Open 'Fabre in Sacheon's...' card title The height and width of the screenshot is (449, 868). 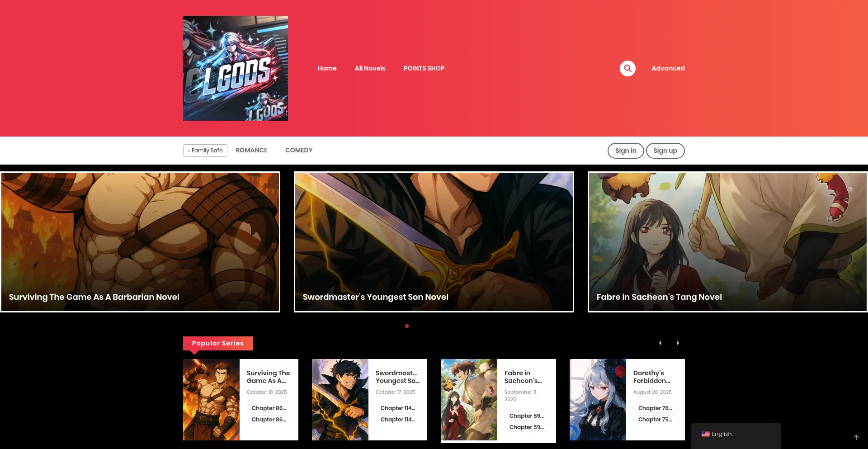tap(523, 377)
